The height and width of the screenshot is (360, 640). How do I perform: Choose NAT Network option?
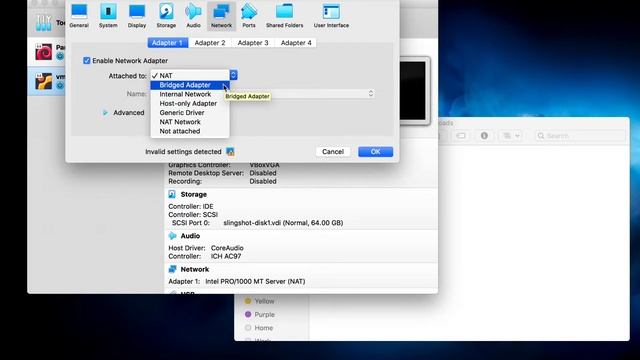(x=190, y=122)
